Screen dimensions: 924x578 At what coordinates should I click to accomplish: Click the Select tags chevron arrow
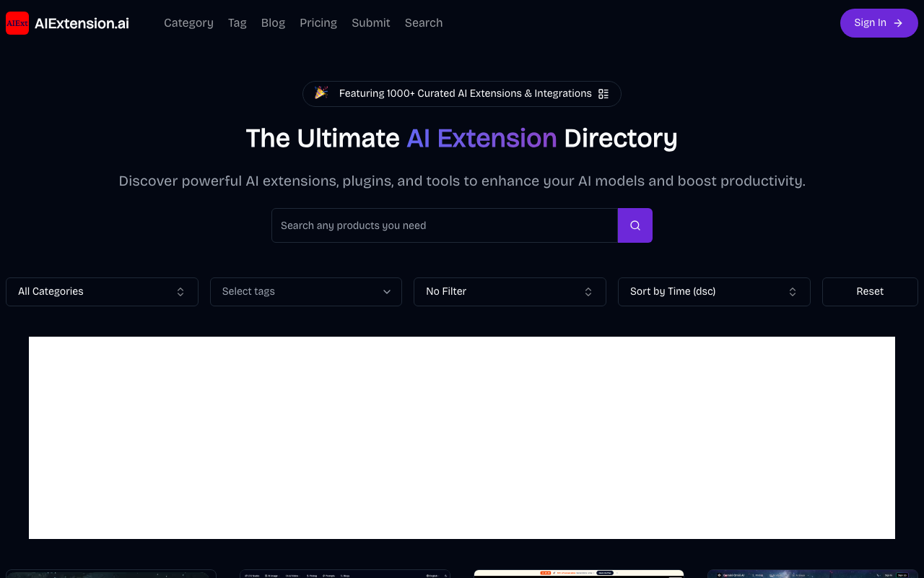(x=387, y=292)
